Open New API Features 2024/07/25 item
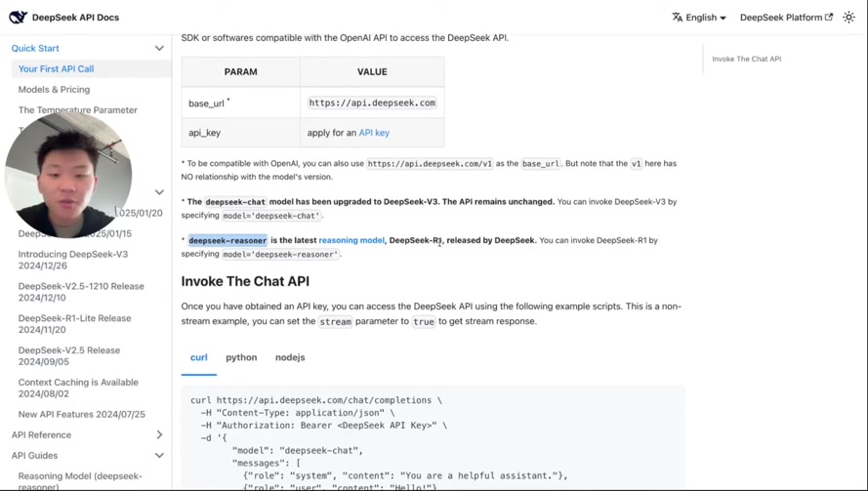The height and width of the screenshot is (491, 868). click(81, 414)
